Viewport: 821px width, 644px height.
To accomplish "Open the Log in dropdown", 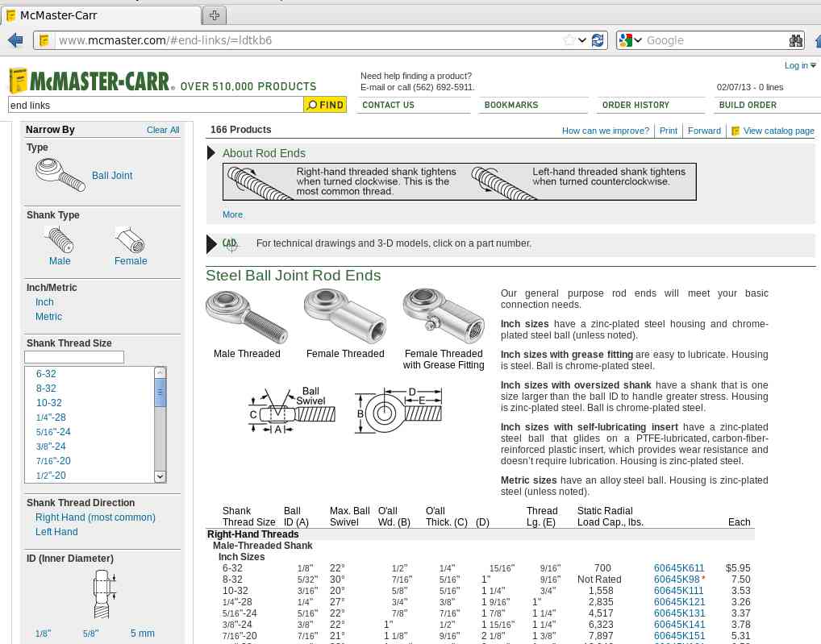I will coord(800,65).
